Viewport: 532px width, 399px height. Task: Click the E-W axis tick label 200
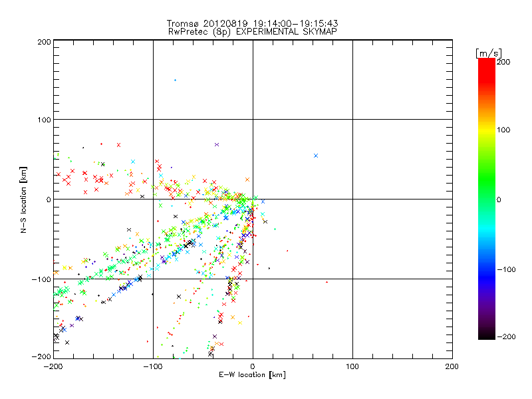tap(452, 366)
